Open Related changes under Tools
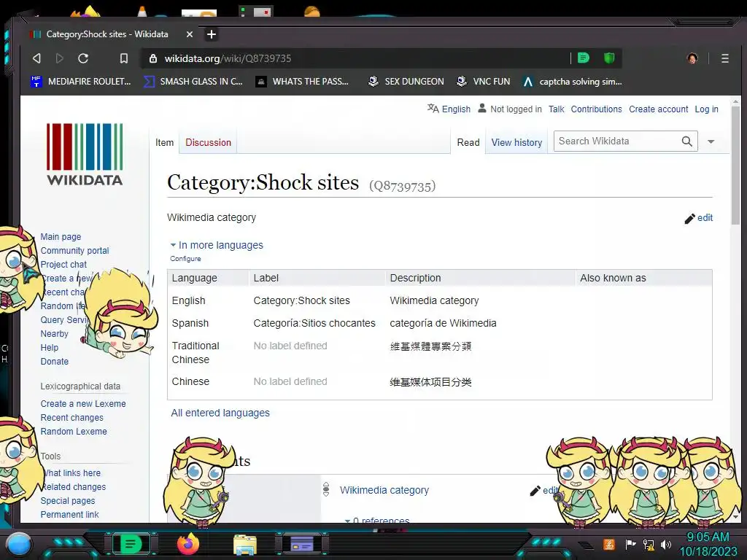Image resolution: width=747 pixels, height=560 pixels. click(74, 486)
